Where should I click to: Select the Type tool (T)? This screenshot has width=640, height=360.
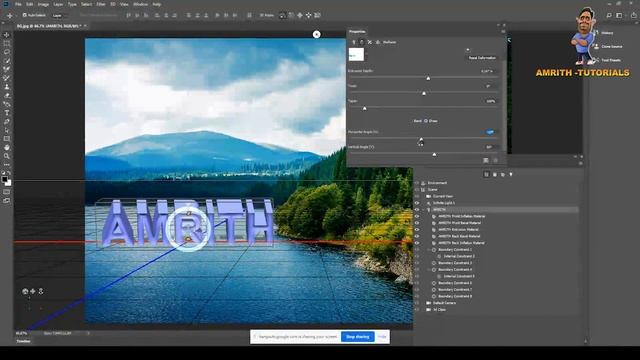coord(7,113)
